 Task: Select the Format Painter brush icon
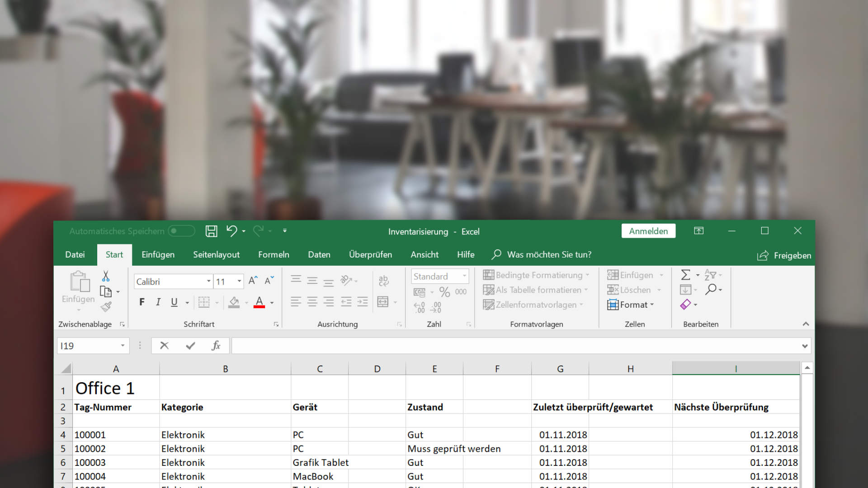[x=106, y=307]
